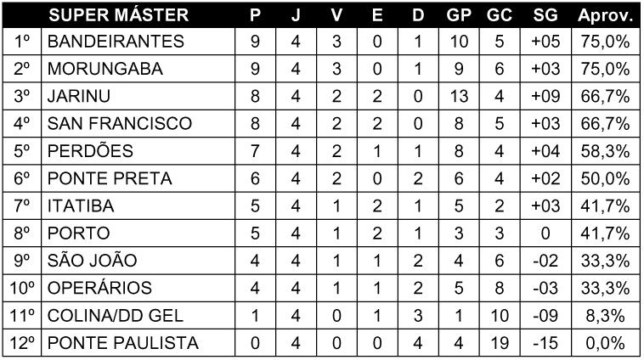Select the SG column header
Screen dimensions: 644x360
545,15
